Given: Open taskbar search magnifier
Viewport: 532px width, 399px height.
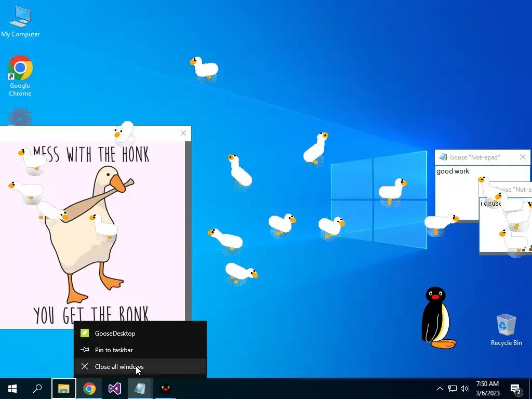Looking at the screenshot, I should point(37,389).
